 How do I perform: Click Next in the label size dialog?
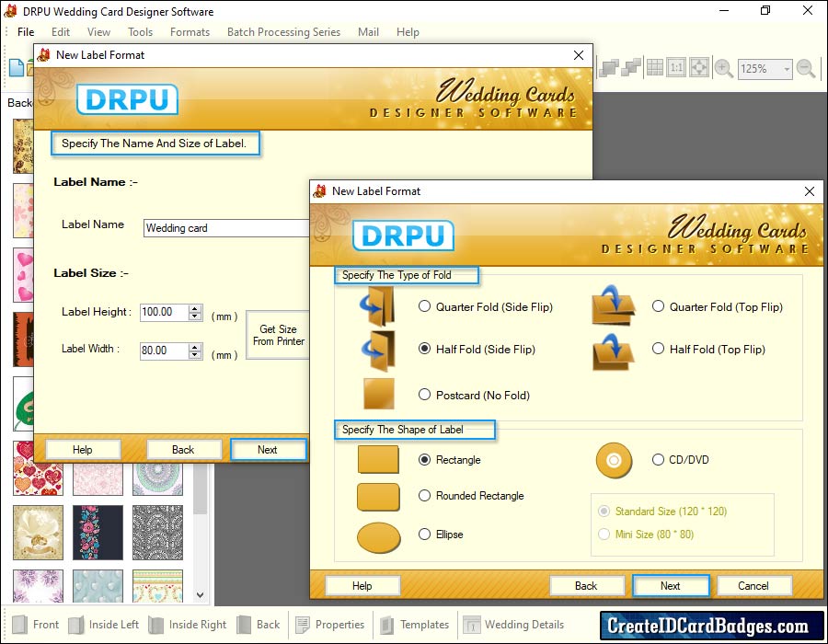(x=268, y=450)
